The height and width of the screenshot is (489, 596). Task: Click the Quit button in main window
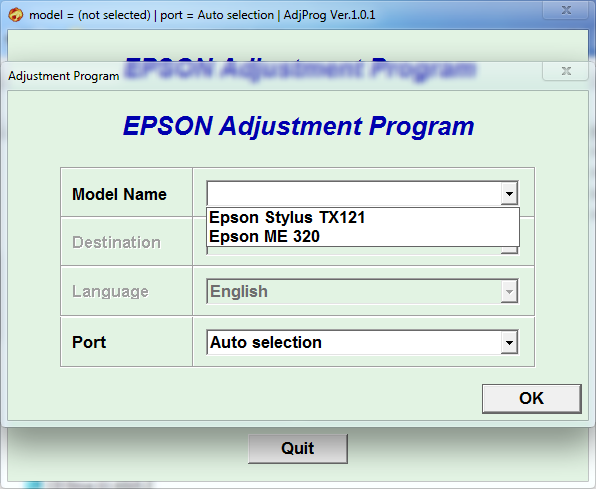pyautogui.click(x=298, y=449)
